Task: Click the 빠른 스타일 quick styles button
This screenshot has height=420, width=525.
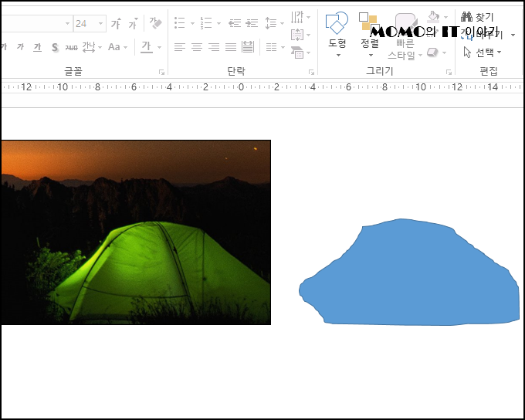Action: 405,37
